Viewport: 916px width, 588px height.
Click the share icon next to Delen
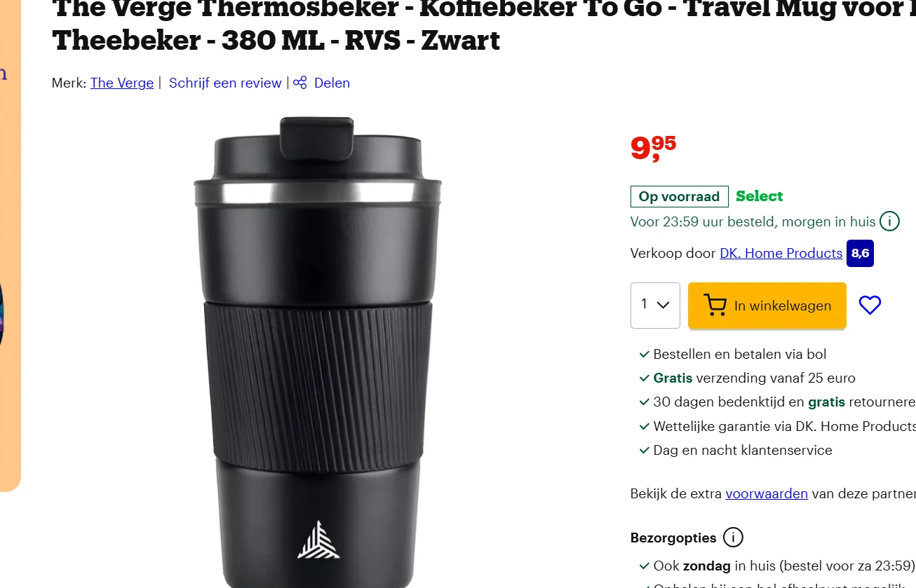(x=300, y=83)
